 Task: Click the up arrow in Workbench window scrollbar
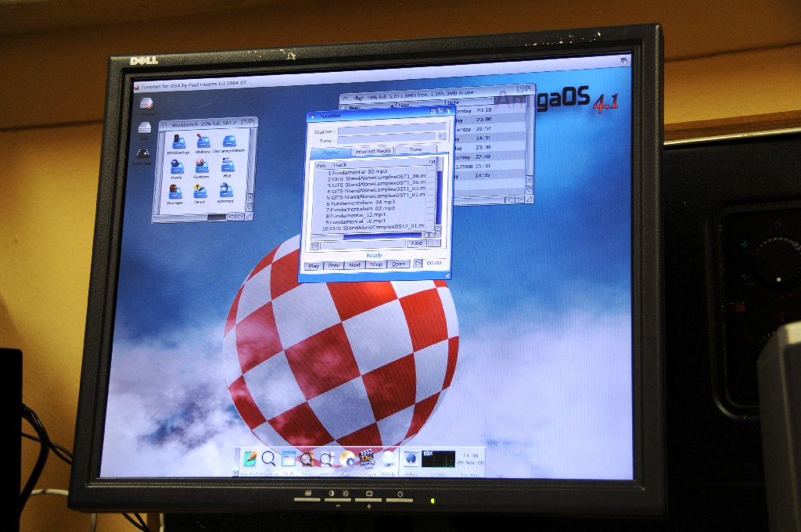point(250,198)
